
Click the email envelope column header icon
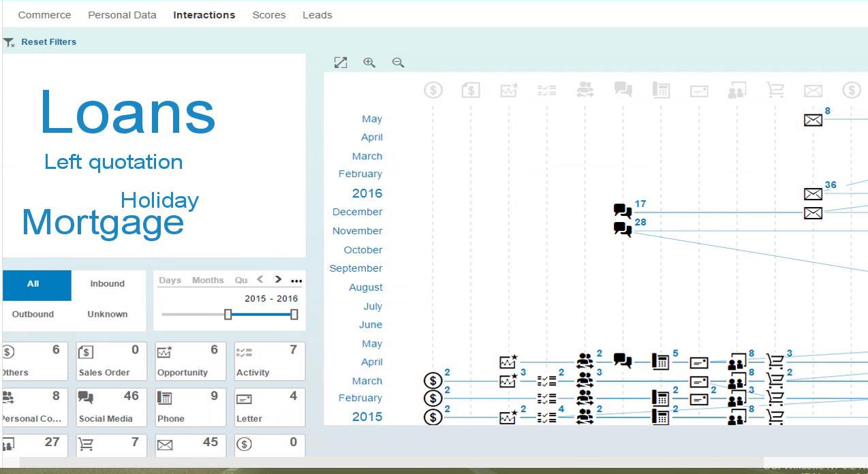813,91
